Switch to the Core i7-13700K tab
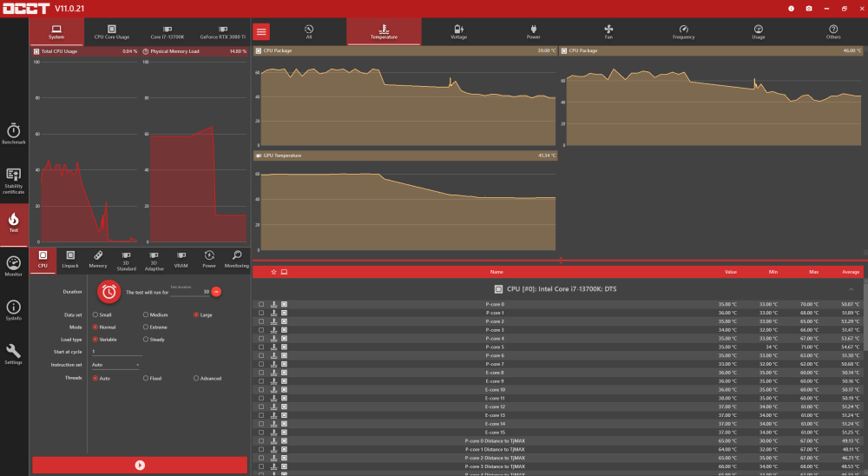Image resolution: width=868 pixels, height=476 pixels. coord(168,31)
